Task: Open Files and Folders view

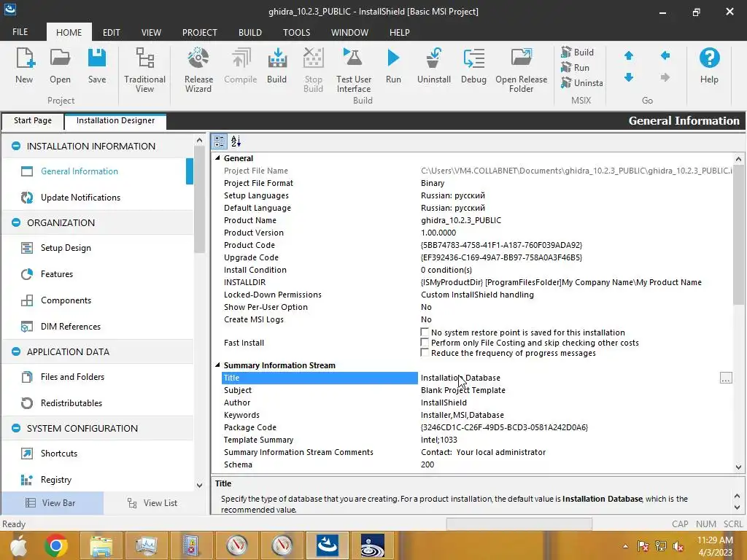Action: (x=72, y=377)
